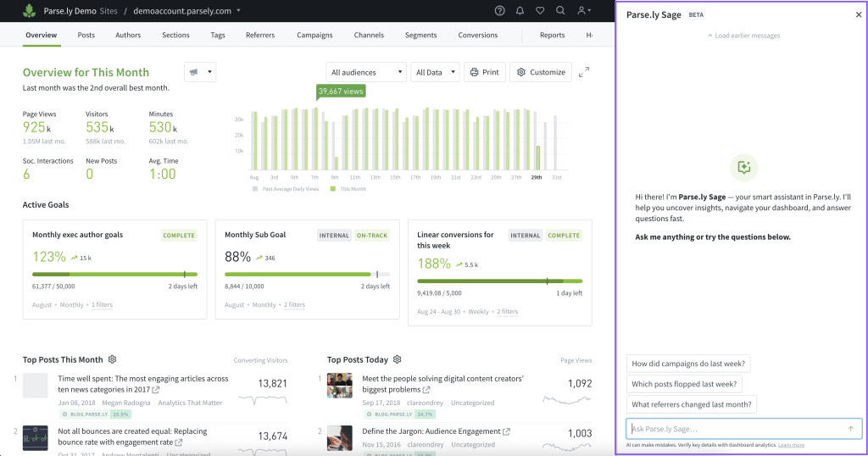Click the Parse.ly leaf logo

pos(31,11)
